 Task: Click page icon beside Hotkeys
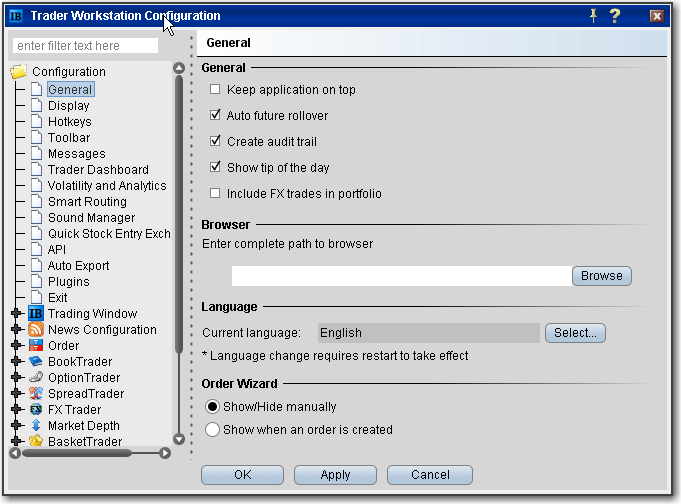tap(37, 122)
